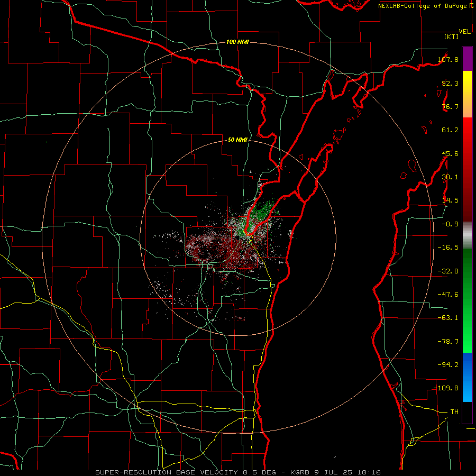Click the gray zero-velocity segment of color bar

[x=467, y=235]
